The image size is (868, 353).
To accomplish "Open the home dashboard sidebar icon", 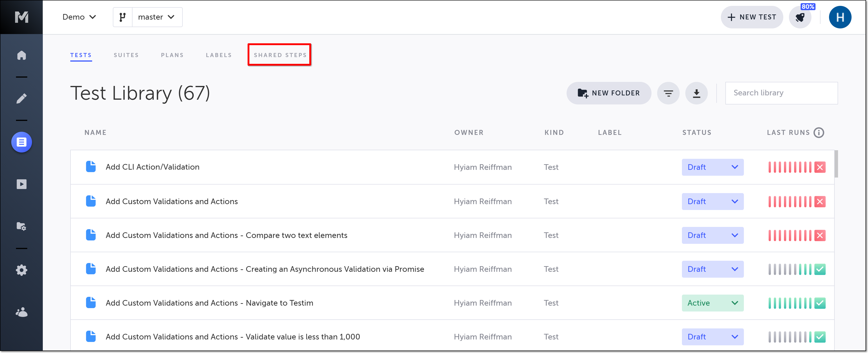I will 22,55.
